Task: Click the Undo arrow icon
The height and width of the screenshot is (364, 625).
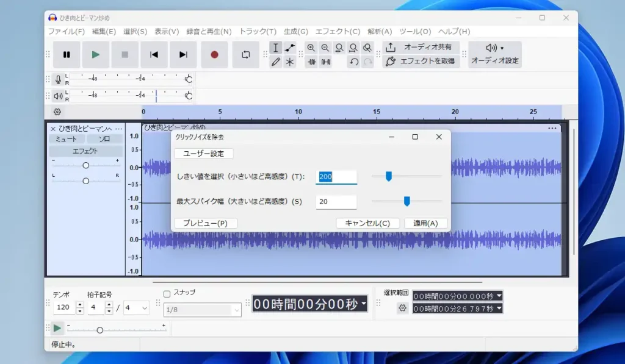Action: click(353, 62)
